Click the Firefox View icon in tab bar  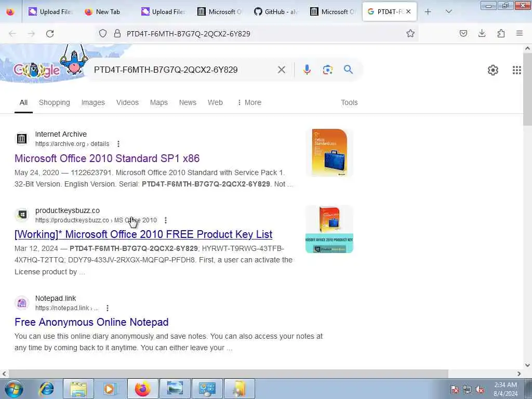(x=10, y=11)
